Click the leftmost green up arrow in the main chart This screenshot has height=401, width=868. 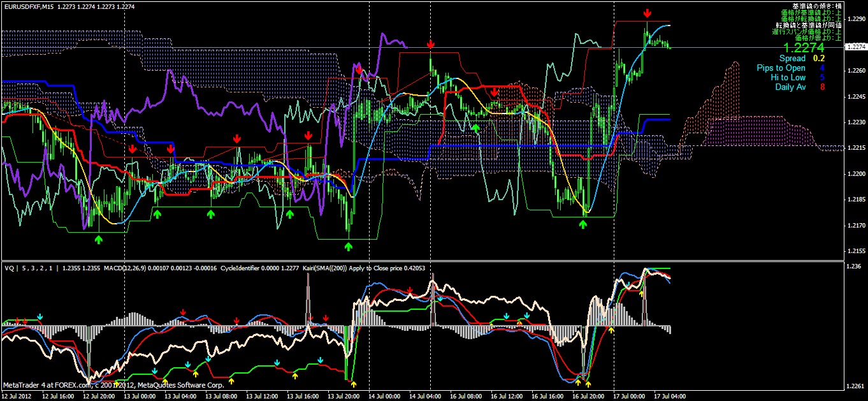tap(98, 239)
